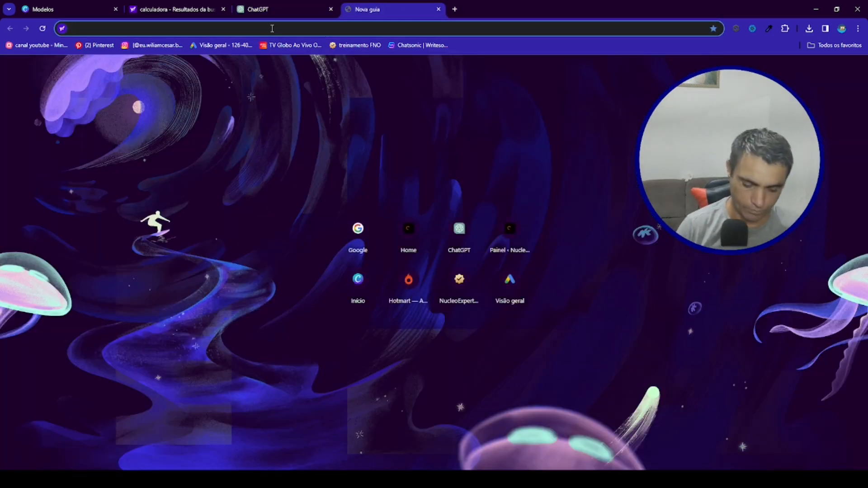Switch to the ChatGPT tab
This screenshot has width=868, height=488.
[285, 9]
